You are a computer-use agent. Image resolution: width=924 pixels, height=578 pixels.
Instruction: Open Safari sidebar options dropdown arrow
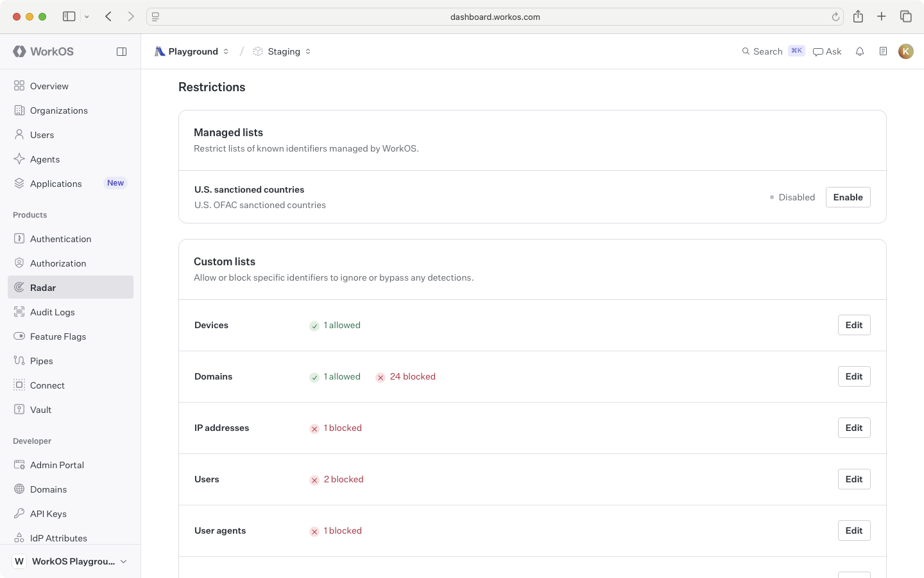87,17
